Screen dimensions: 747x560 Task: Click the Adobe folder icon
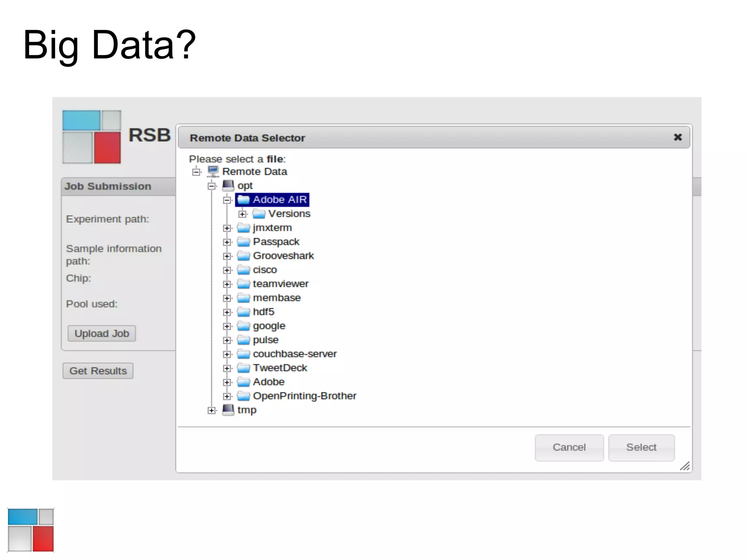point(243,382)
